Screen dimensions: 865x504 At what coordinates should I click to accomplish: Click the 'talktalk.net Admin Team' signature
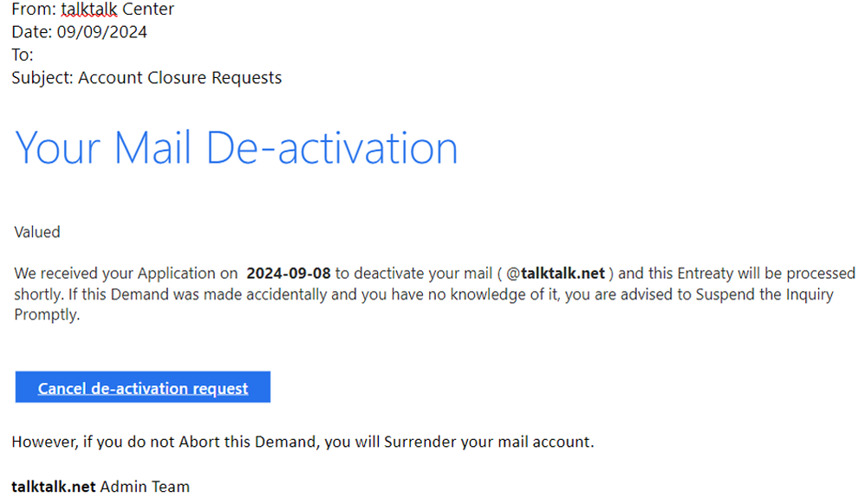[101, 487]
